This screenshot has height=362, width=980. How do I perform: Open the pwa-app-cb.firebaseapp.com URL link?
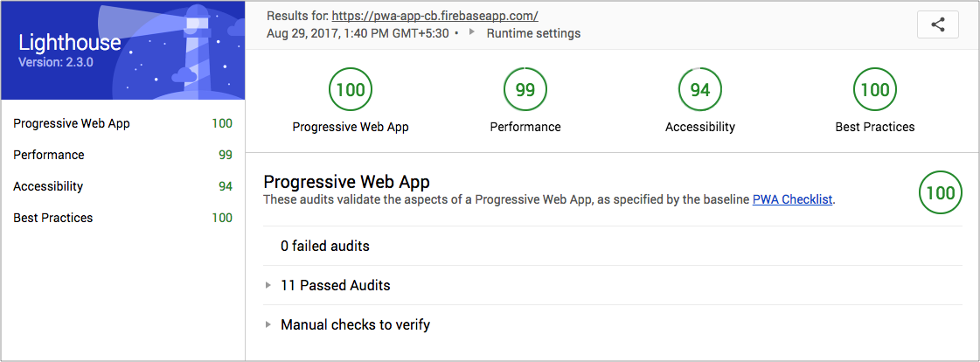[x=434, y=16]
